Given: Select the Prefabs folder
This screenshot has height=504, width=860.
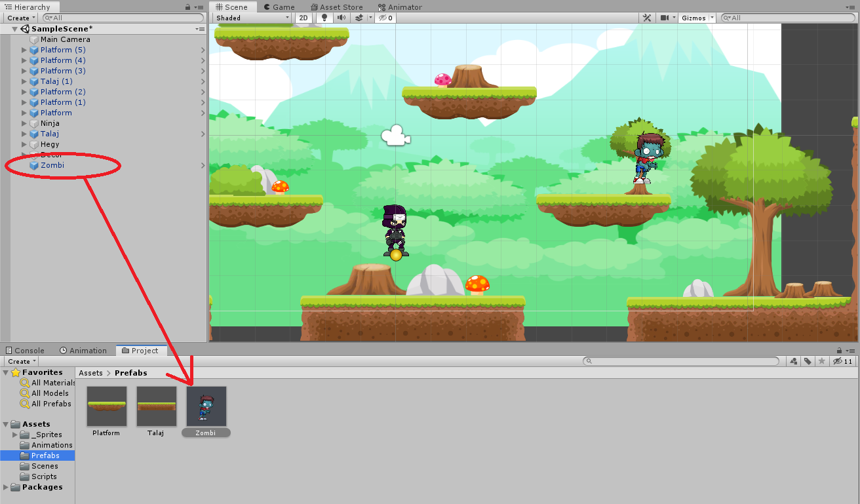Looking at the screenshot, I should click(45, 456).
